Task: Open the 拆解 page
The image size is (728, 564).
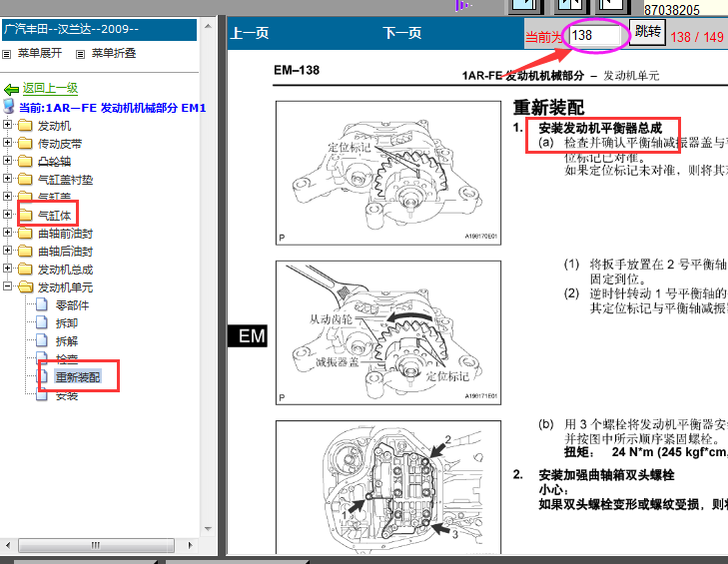Action: [x=67, y=341]
